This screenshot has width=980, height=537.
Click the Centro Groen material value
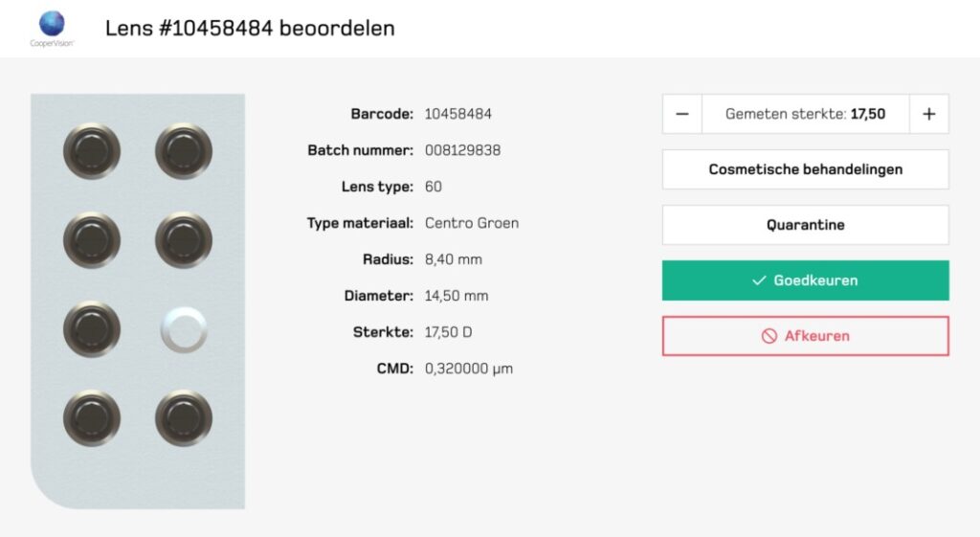point(472,223)
